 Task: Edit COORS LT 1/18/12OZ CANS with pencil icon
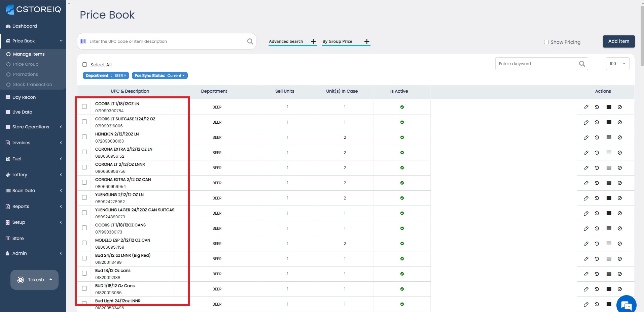pyautogui.click(x=586, y=228)
